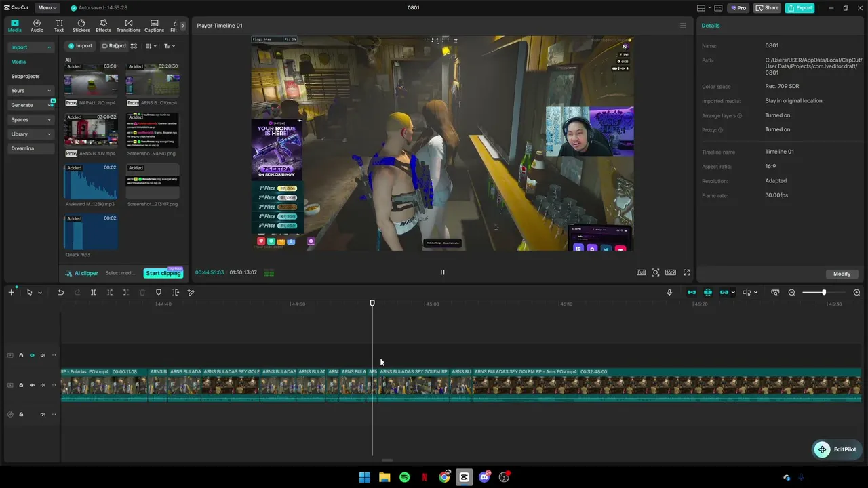Adjust the timeline zoom slider
The image size is (868, 488).
pyautogui.click(x=823, y=292)
